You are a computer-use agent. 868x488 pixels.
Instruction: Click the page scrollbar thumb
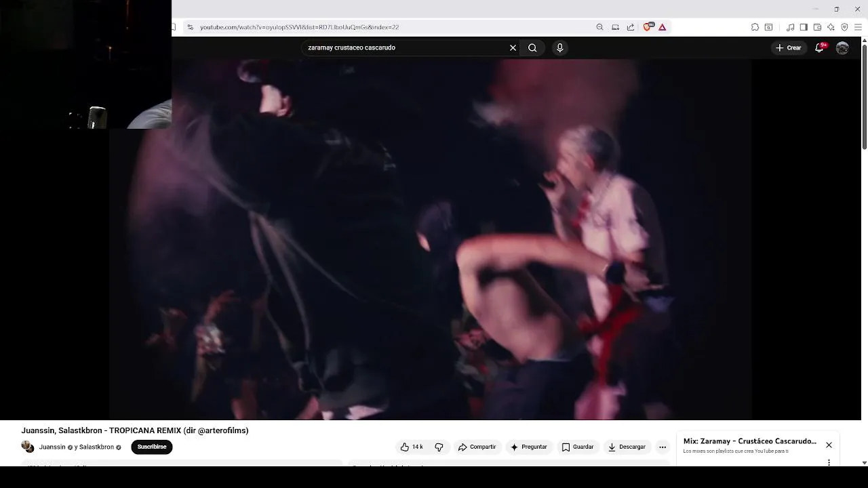[864, 97]
